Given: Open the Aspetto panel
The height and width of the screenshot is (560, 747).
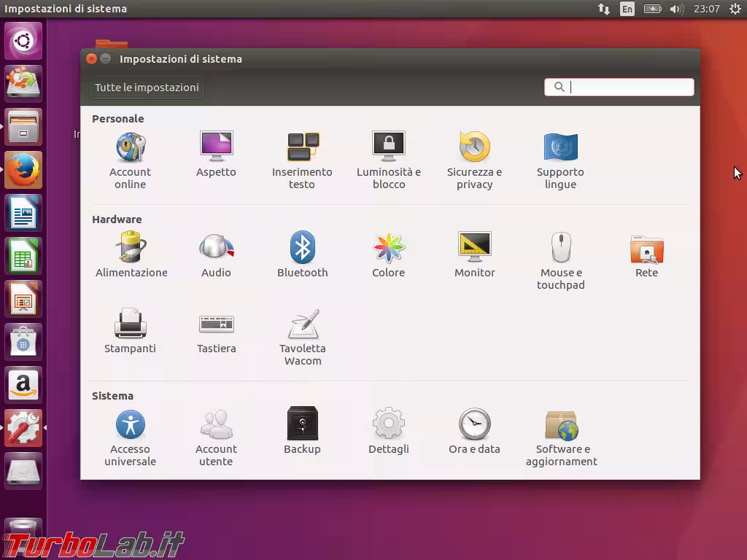Looking at the screenshot, I should click(x=216, y=149).
